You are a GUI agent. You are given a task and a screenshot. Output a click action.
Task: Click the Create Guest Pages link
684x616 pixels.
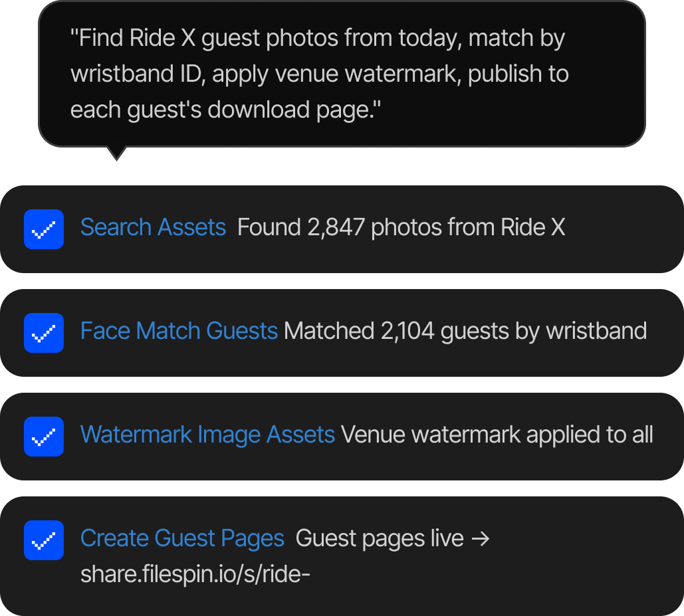point(182,538)
